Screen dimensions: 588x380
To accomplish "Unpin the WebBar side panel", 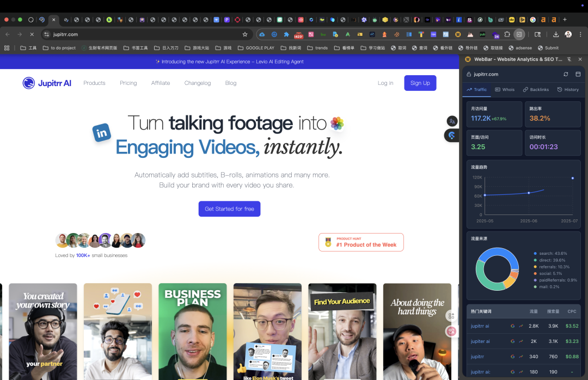I will [569, 59].
